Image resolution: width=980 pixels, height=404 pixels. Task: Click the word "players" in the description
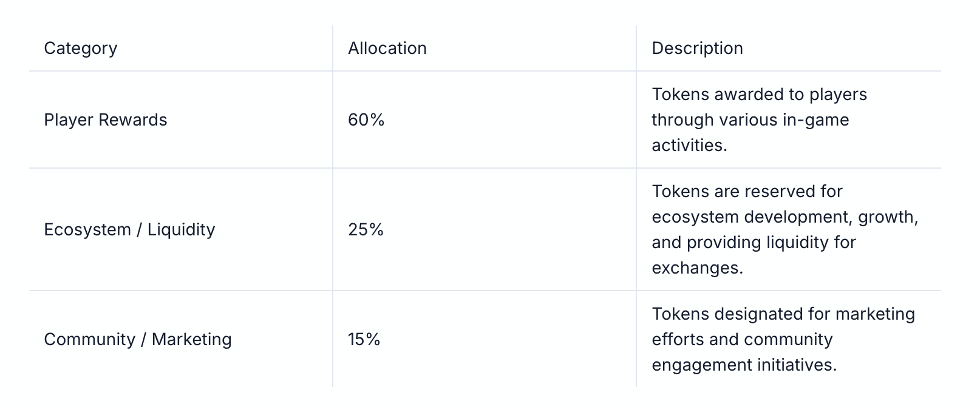click(838, 95)
